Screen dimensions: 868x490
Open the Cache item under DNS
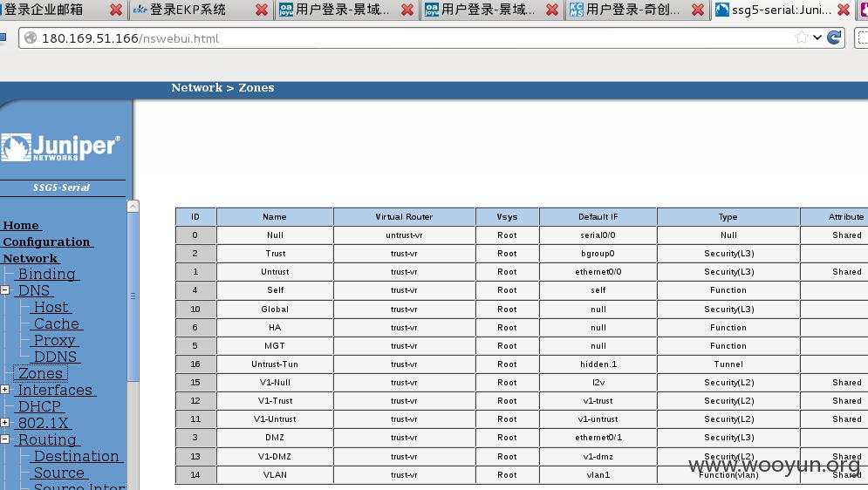click(57, 323)
